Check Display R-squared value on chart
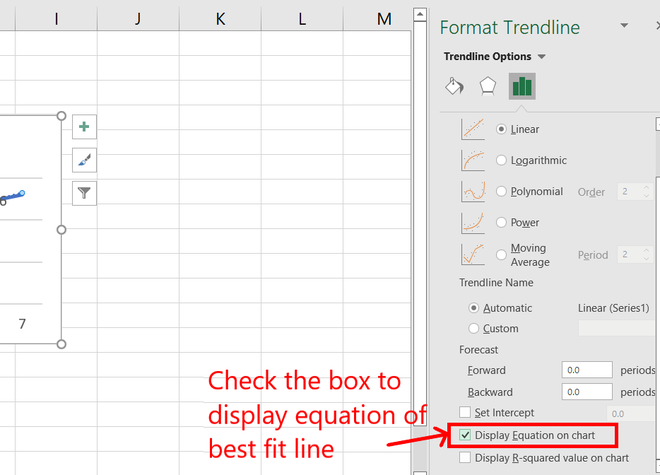The image size is (660, 475). click(465, 457)
